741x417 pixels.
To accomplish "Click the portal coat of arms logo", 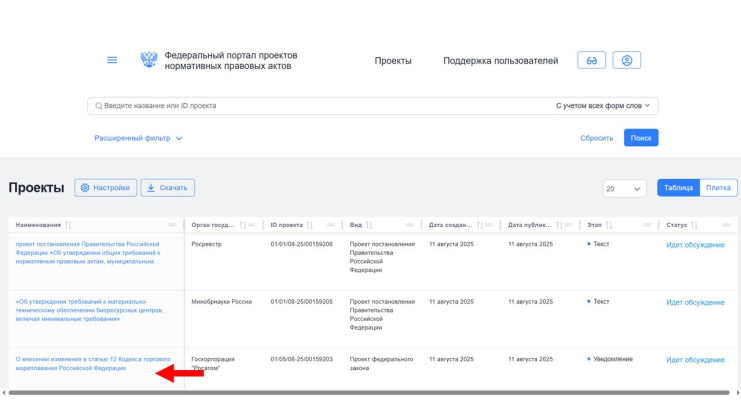I will (148, 60).
